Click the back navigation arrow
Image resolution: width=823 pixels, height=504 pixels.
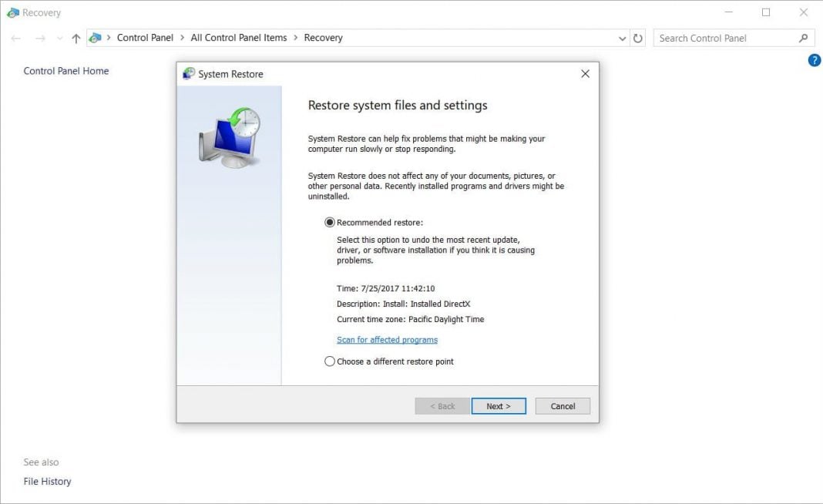(15, 37)
